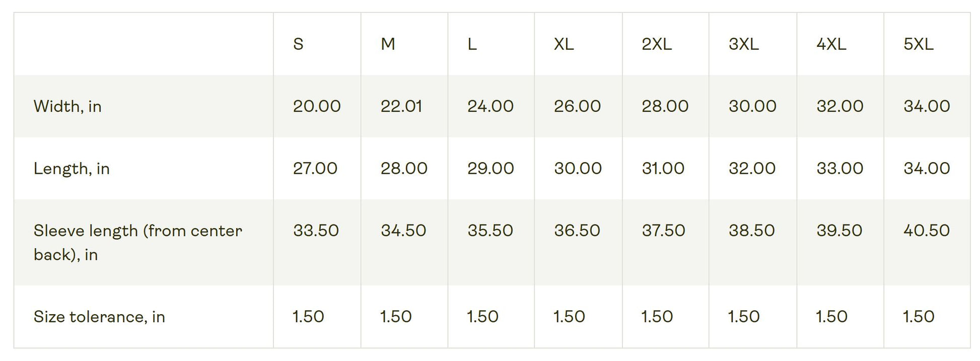Click the 32.00 width value for 4XL
The height and width of the screenshot is (361, 980).
839,106
